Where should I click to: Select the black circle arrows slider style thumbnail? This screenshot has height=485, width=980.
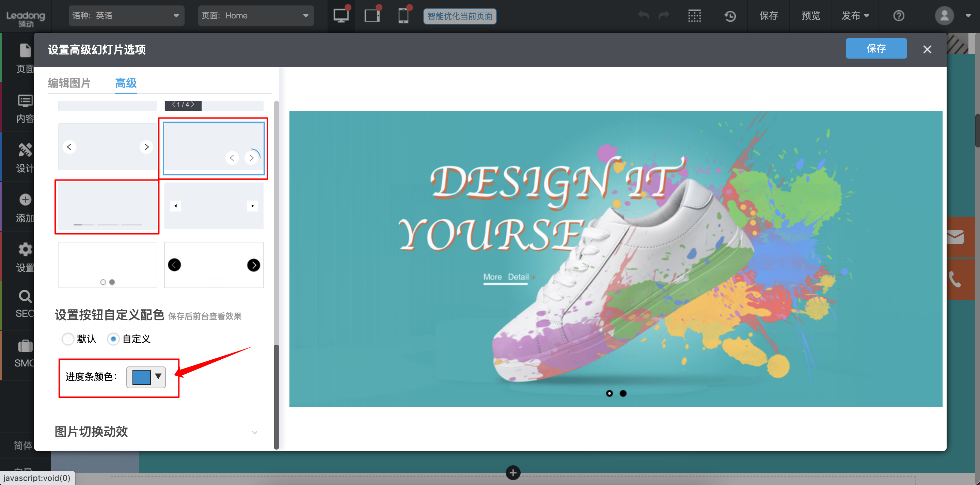[214, 265]
